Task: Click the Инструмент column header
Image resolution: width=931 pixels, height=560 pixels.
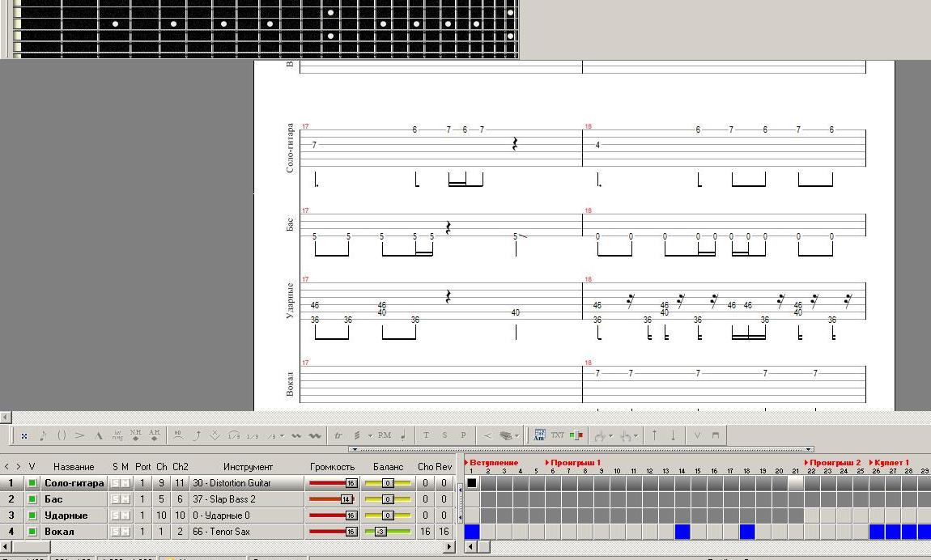Action: pyautogui.click(x=249, y=467)
